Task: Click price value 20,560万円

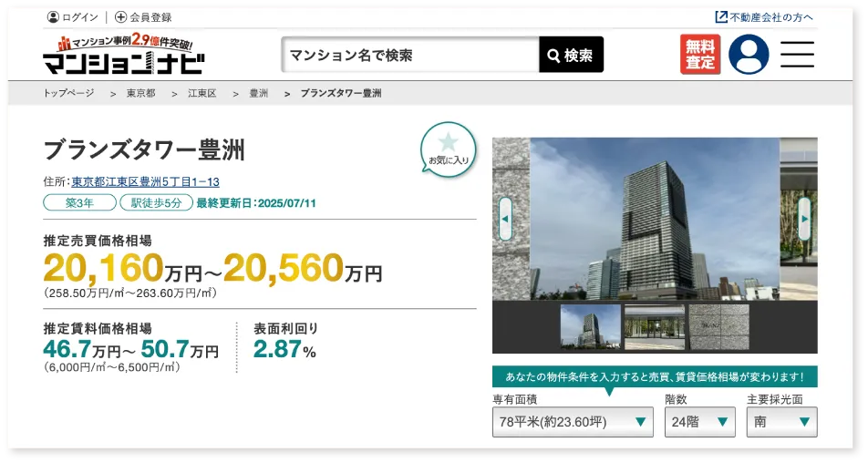Action: (x=304, y=268)
